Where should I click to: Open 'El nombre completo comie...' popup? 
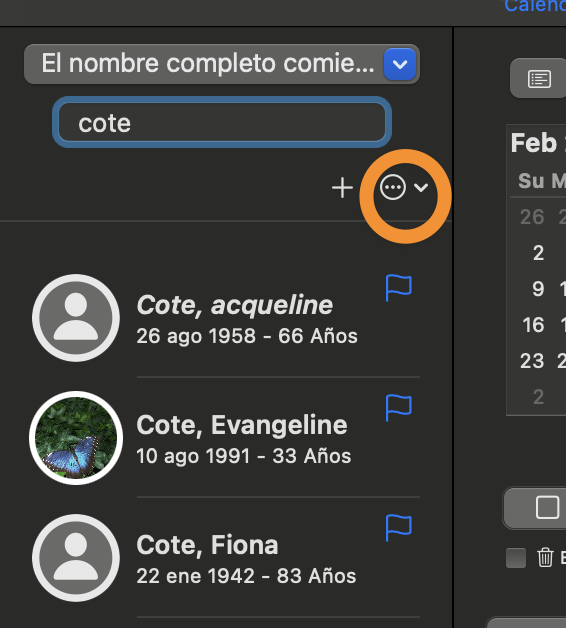pyautogui.click(x=222, y=64)
